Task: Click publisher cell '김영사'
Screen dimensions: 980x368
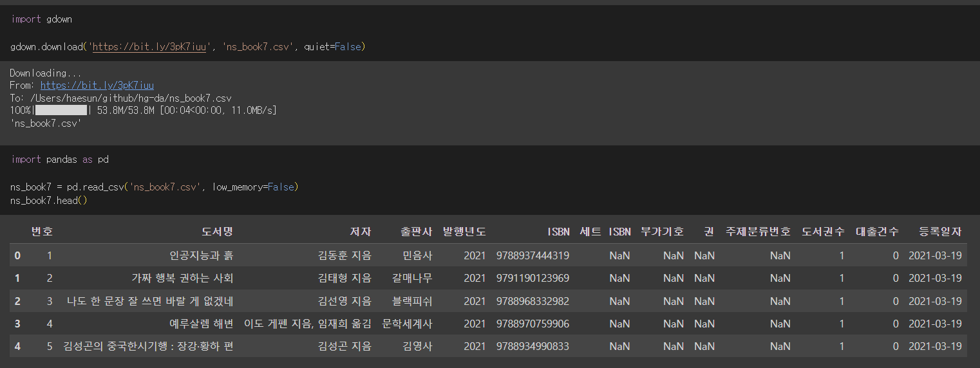Action: pos(418,346)
